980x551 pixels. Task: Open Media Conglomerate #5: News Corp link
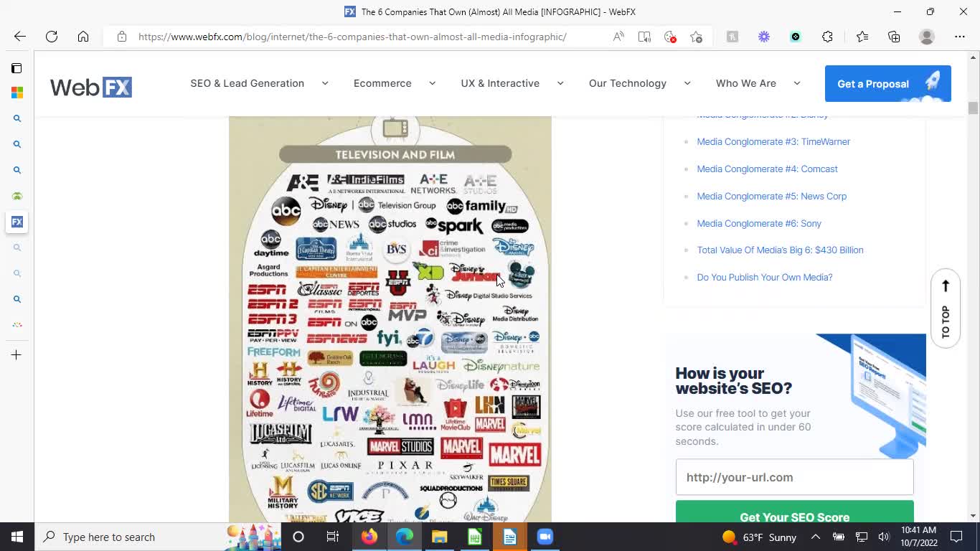click(x=771, y=196)
